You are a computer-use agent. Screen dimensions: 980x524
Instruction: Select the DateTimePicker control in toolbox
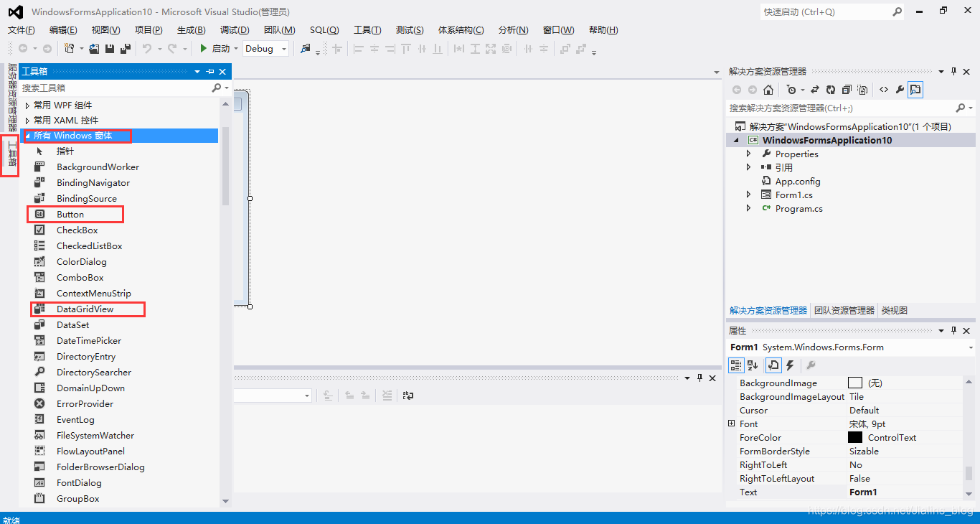click(x=88, y=341)
